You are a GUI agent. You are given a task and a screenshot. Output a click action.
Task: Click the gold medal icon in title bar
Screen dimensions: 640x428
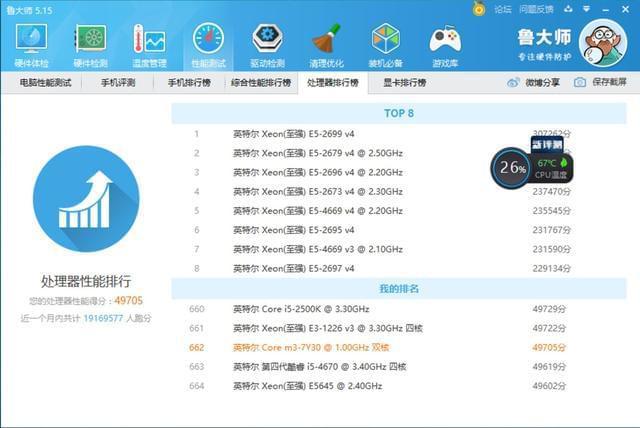tap(479, 9)
